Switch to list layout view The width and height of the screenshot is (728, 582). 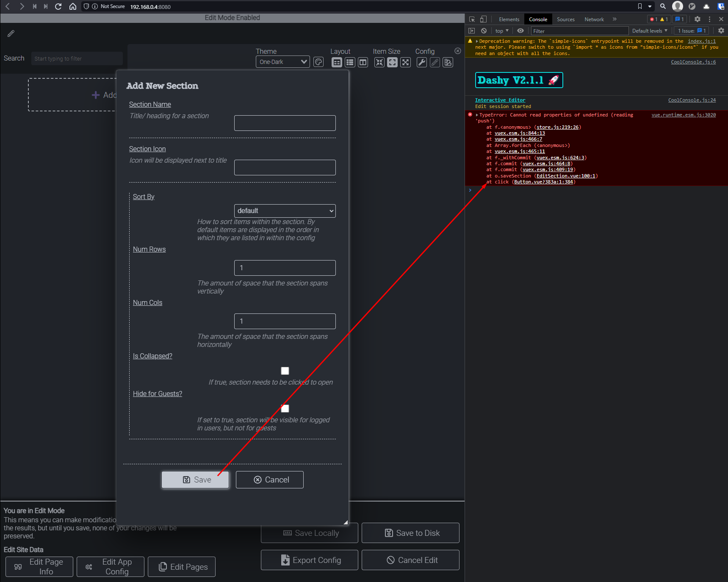(x=350, y=62)
